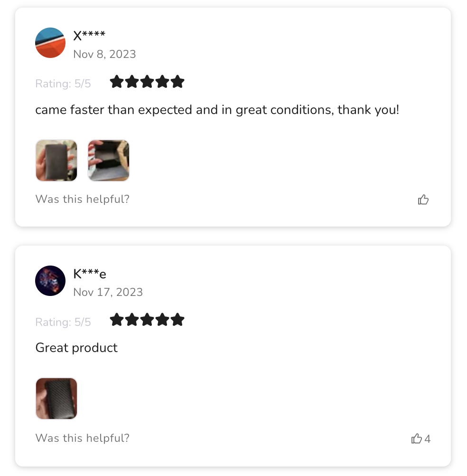This screenshot has width=467, height=476.
Task: Click the Nov 17, 2023 date
Action: 108,292
